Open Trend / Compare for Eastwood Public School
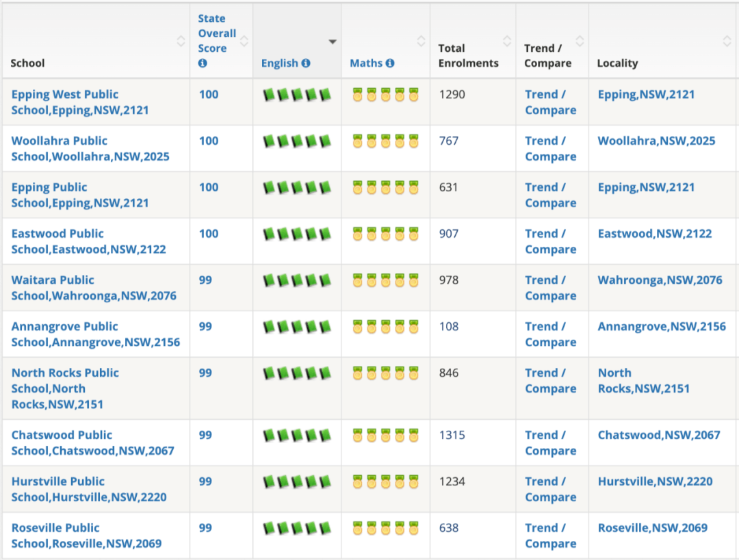739x560 pixels. tap(550, 241)
